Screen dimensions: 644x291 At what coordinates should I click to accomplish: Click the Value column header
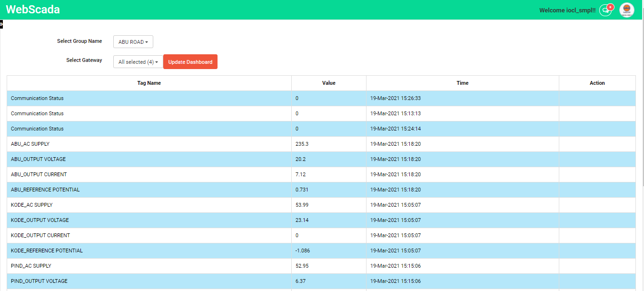coord(328,83)
